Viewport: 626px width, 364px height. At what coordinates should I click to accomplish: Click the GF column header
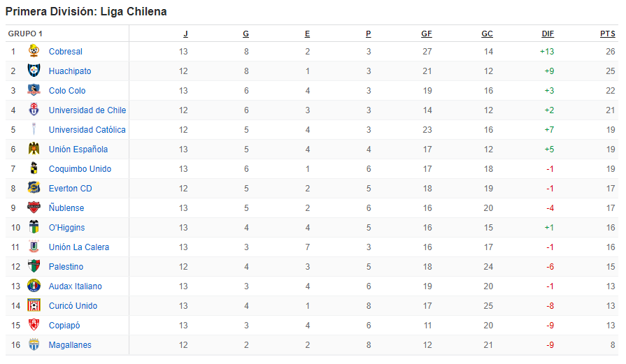(x=427, y=34)
